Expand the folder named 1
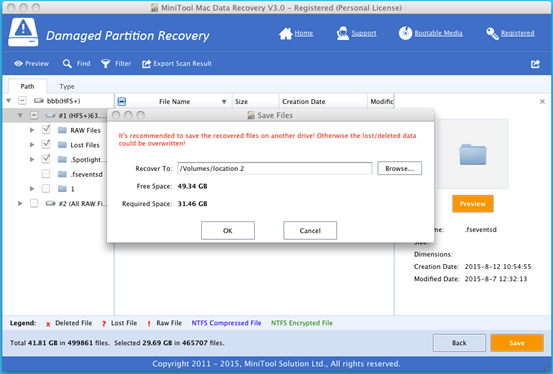553x374 pixels. pos(32,189)
